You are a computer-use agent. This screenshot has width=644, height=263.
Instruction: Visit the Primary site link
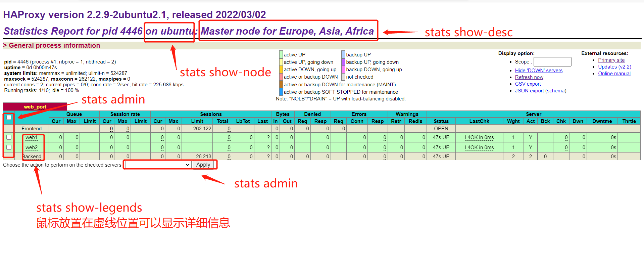[611, 60]
